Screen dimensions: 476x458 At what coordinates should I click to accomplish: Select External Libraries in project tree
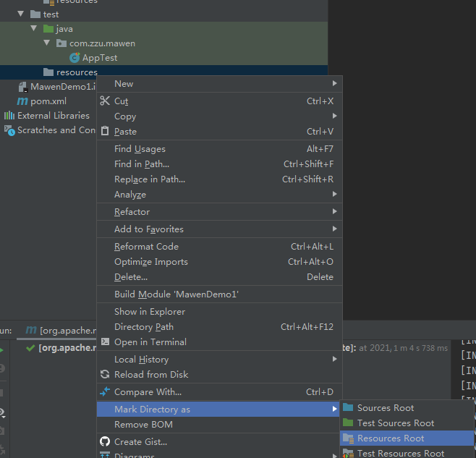coord(54,116)
